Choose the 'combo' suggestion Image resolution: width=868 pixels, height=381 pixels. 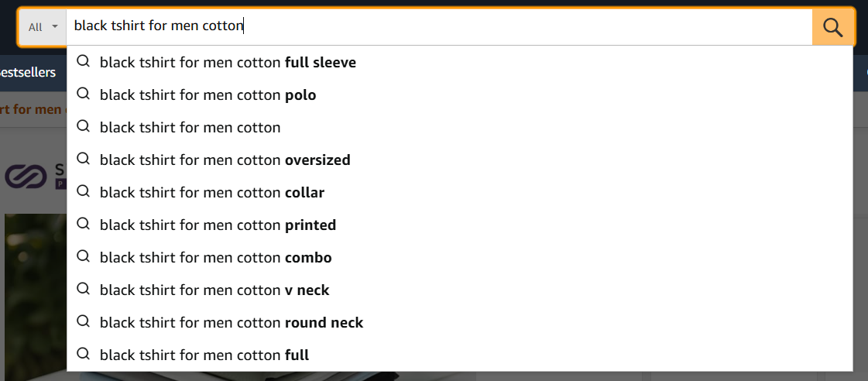tap(459, 258)
